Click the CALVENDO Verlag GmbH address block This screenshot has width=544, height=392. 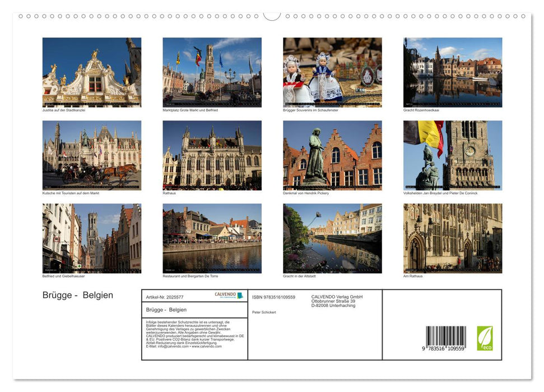point(336,302)
